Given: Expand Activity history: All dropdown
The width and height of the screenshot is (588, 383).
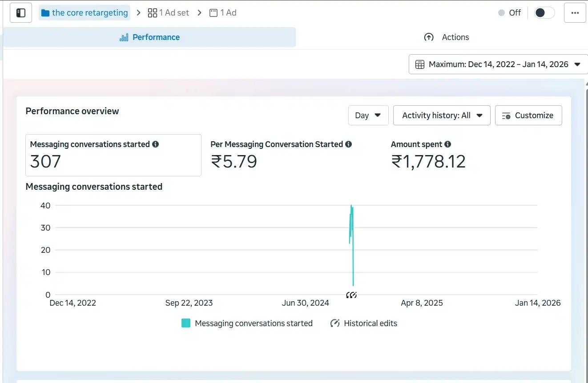Looking at the screenshot, I should 442,116.
